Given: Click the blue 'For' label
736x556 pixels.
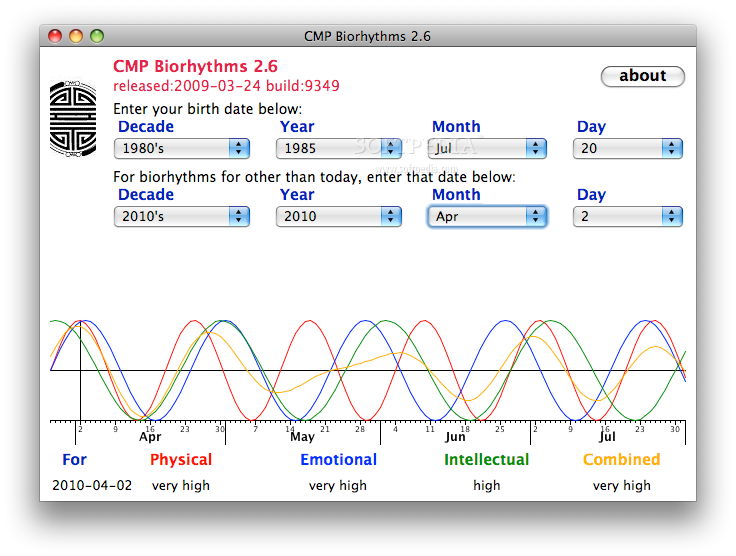Looking at the screenshot, I should [x=75, y=459].
